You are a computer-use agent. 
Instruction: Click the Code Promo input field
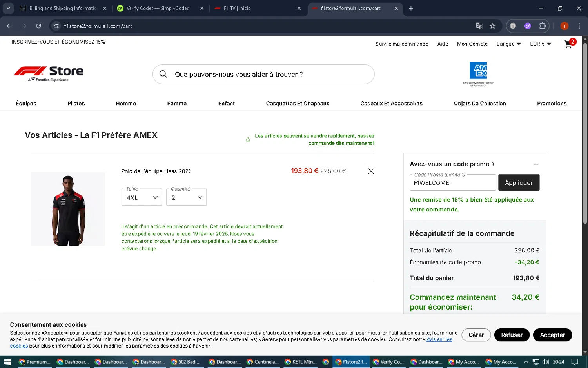coord(453,182)
